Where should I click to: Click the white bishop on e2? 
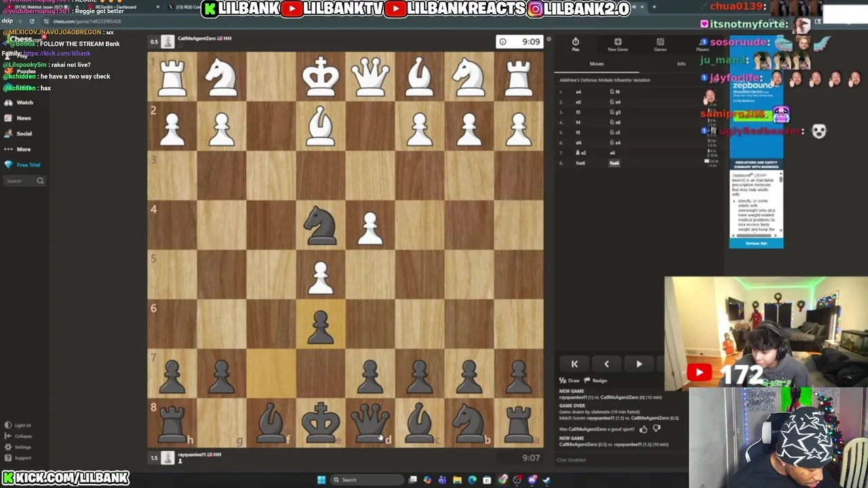321,126
